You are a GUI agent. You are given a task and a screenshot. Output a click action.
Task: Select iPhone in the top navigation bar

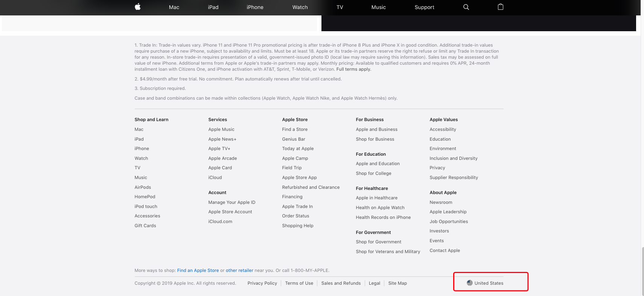(x=255, y=7)
